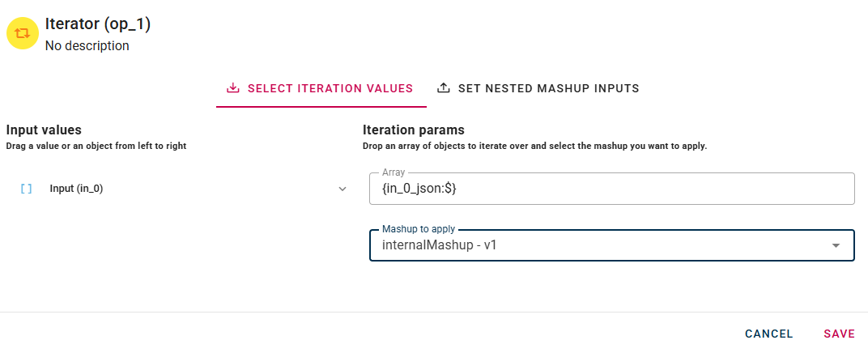Image resolution: width=868 pixels, height=353 pixels.
Task: Select the internalMashup - v1 combo box
Action: [599, 245]
